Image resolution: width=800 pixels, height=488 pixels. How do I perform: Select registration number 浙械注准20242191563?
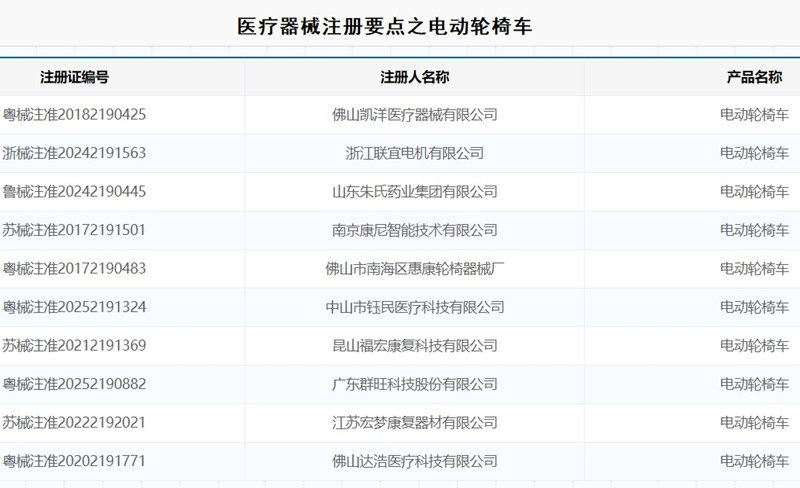click(74, 153)
